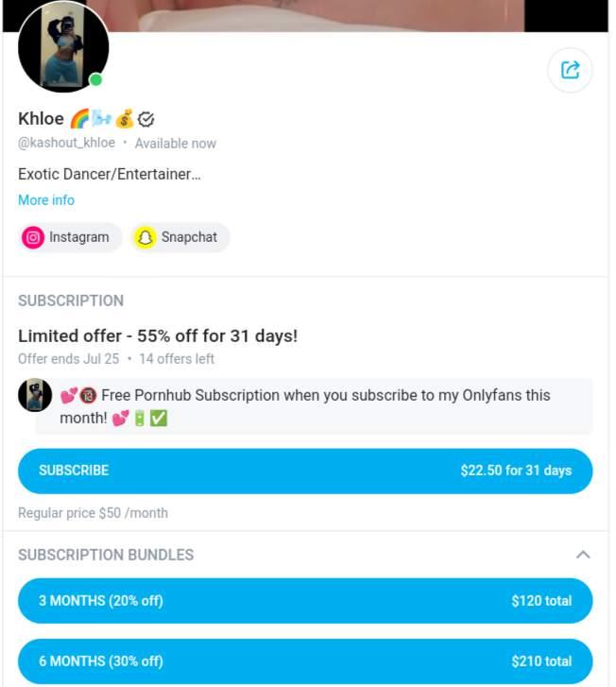
Task: Open the large round profile picture
Action: [x=62, y=46]
